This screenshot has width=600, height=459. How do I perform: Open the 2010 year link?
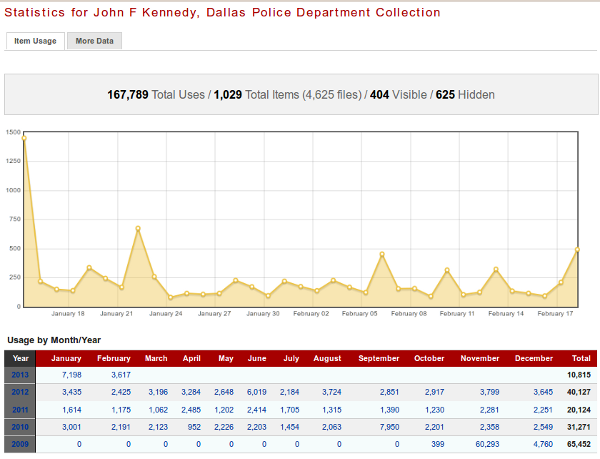point(20,427)
